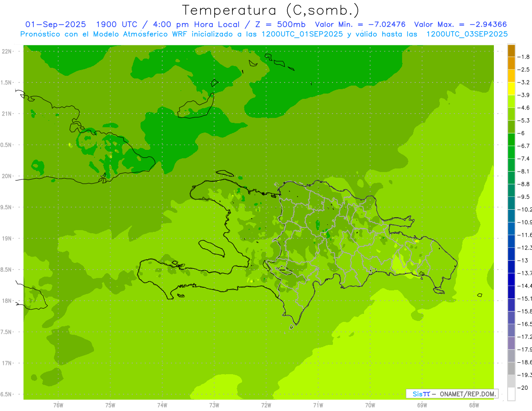Select the date text "01-Sep-2025"
532x411 pixels.
coord(55,24)
